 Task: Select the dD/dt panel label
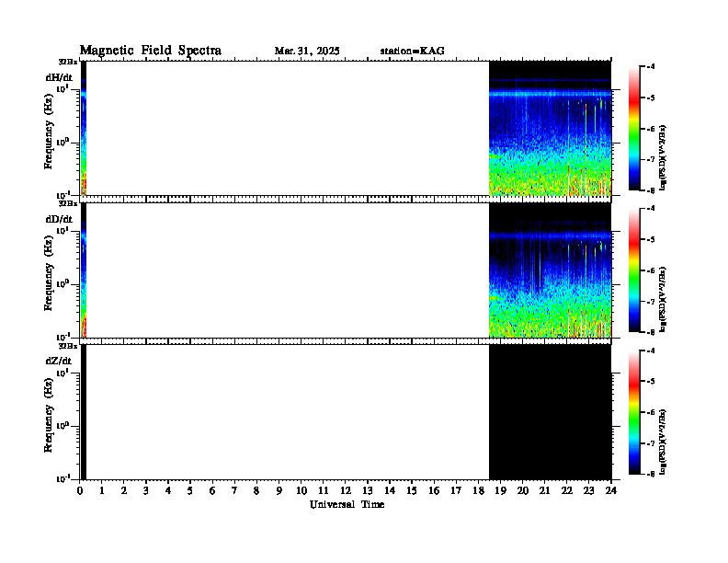pos(59,219)
